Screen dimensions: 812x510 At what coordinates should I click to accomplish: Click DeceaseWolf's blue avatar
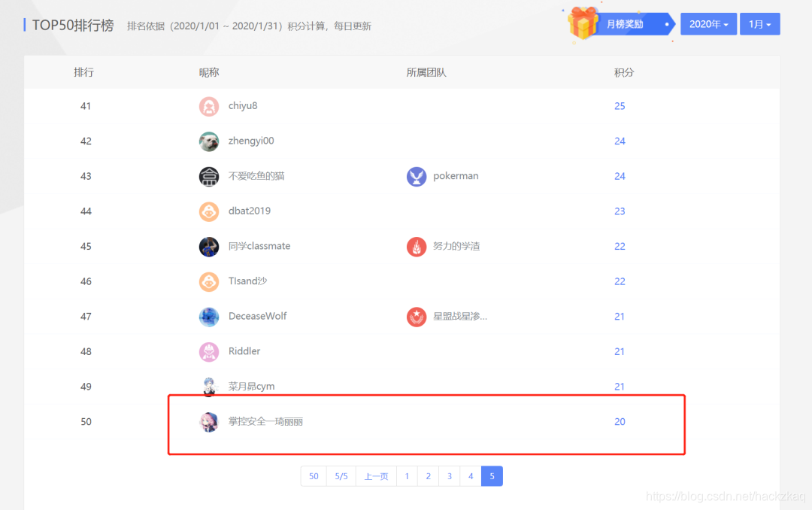209,317
